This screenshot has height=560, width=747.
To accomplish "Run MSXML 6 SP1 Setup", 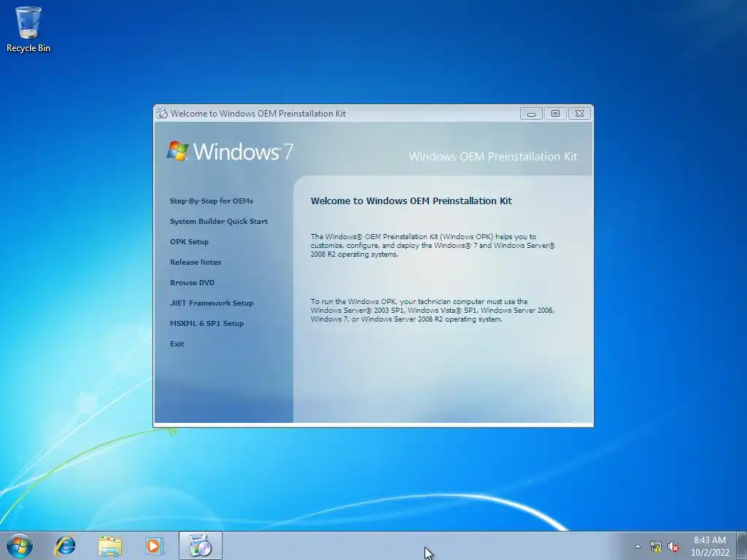I will (x=206, y=324).
